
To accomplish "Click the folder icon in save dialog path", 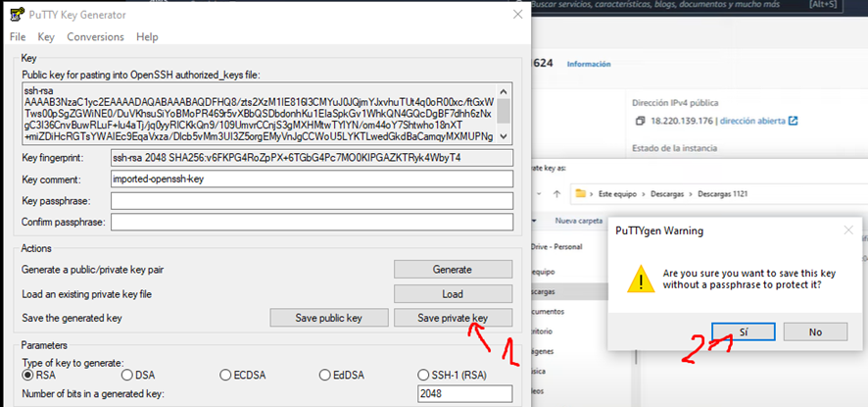I will [x=580, y=194].
